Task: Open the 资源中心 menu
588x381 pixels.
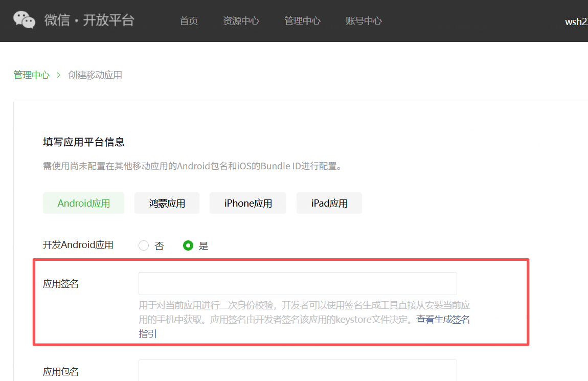Action: 241,20
